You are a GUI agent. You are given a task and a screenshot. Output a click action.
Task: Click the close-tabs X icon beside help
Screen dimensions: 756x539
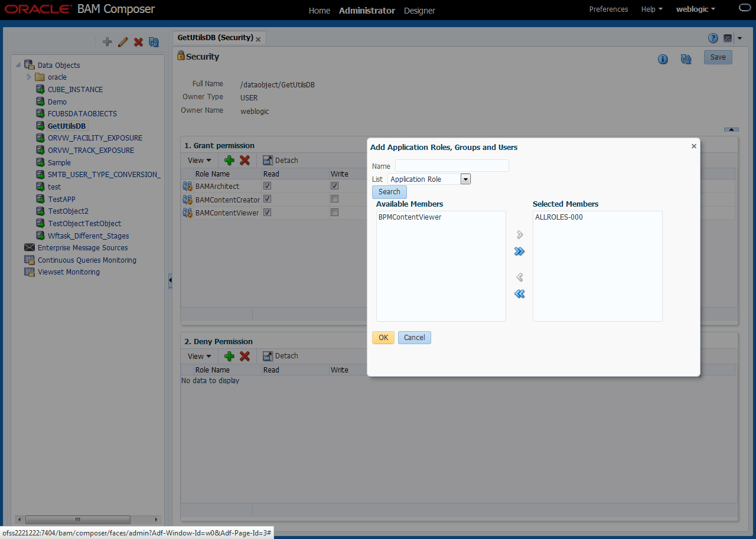(x=728, y=38)
